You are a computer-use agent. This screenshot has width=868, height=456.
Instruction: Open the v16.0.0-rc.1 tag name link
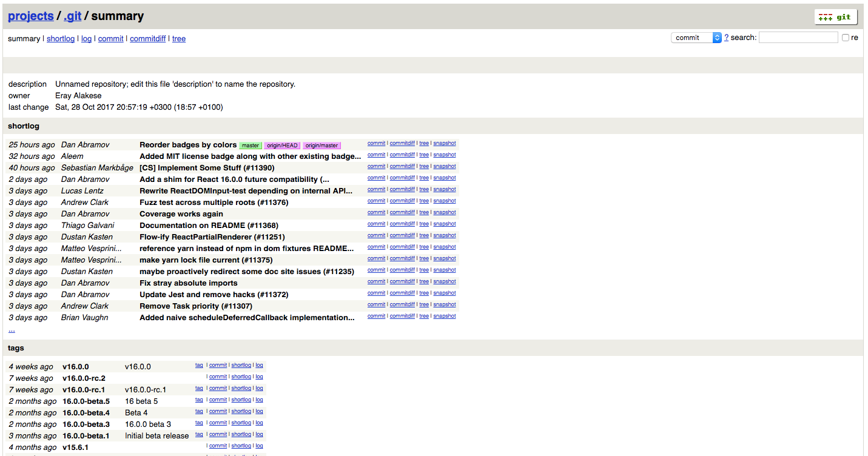(84, 390)
